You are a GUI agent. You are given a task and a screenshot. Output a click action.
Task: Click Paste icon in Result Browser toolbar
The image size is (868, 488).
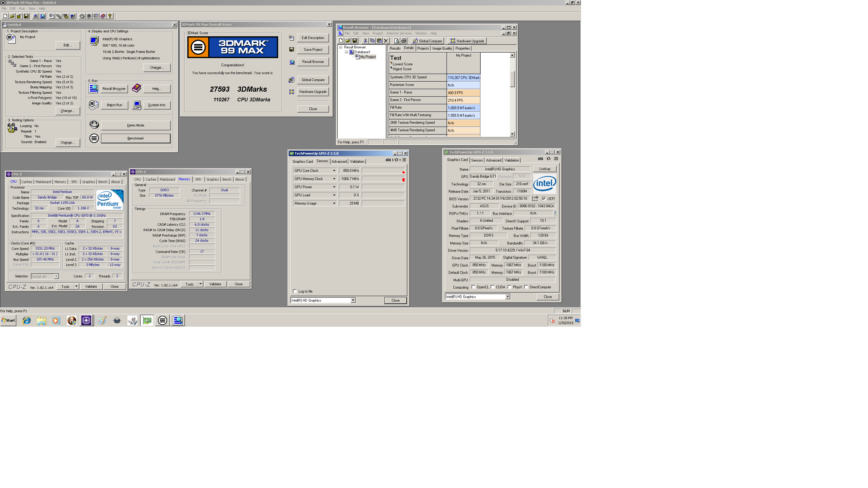coord(380,41)
